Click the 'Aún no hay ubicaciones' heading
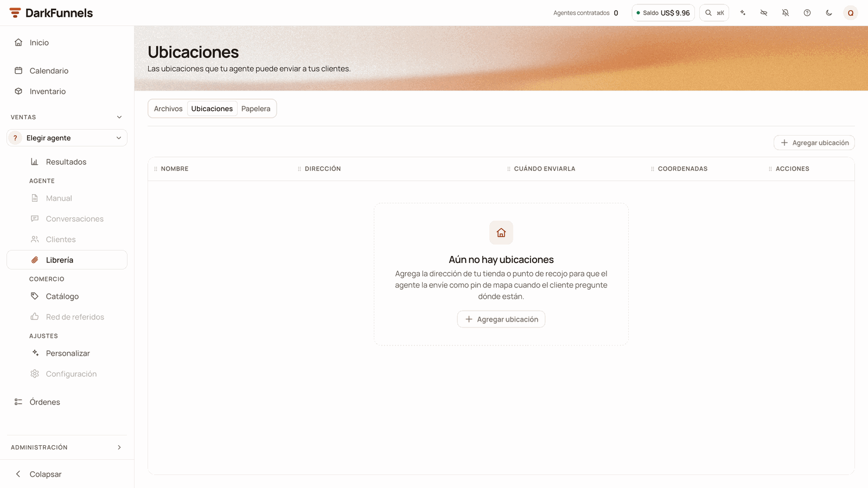The height and width of the screenshot is (488, 868). (x=501, y=260)
